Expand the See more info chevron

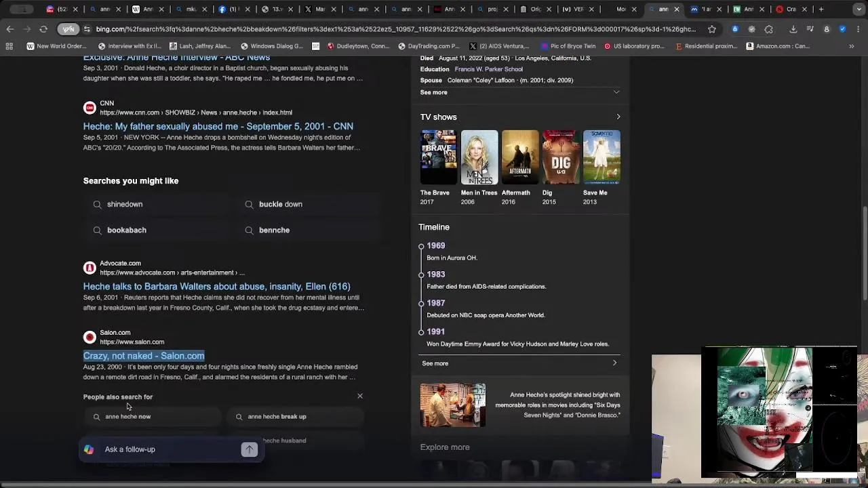pos(616,92)
